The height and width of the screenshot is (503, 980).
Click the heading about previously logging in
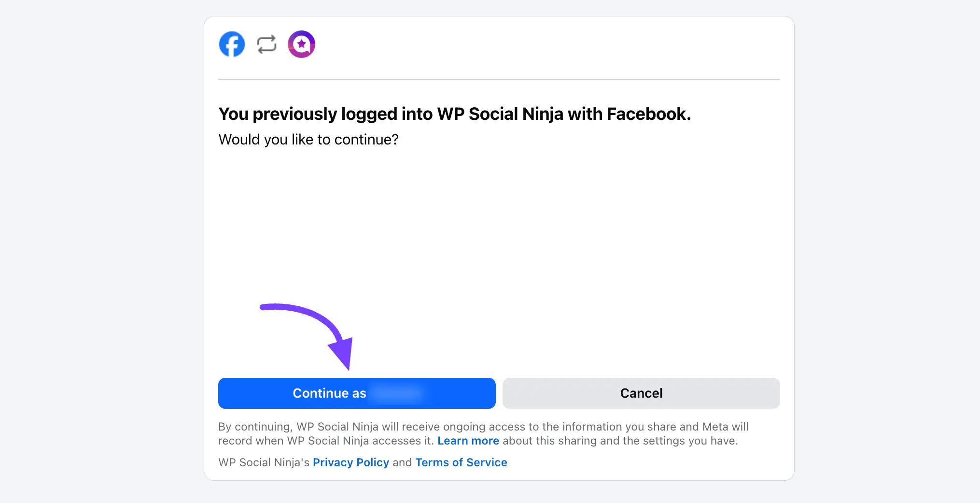pyautogui.click(x=454, y=114)
